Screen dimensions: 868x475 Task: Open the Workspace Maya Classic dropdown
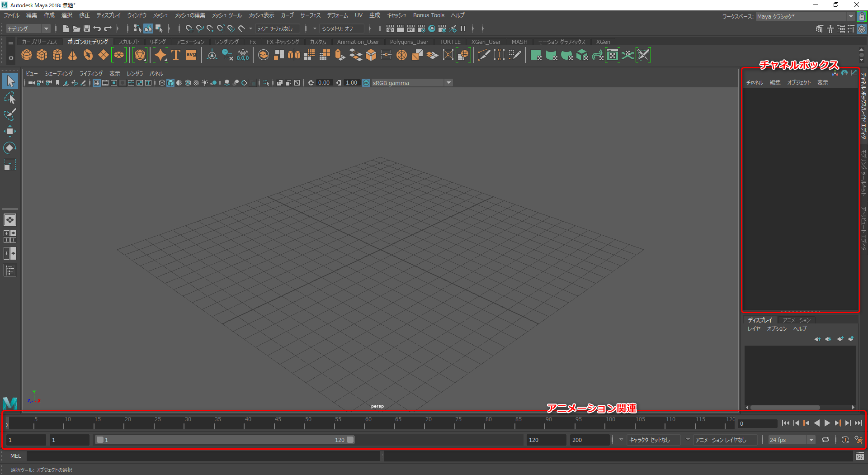coord(805,16)
